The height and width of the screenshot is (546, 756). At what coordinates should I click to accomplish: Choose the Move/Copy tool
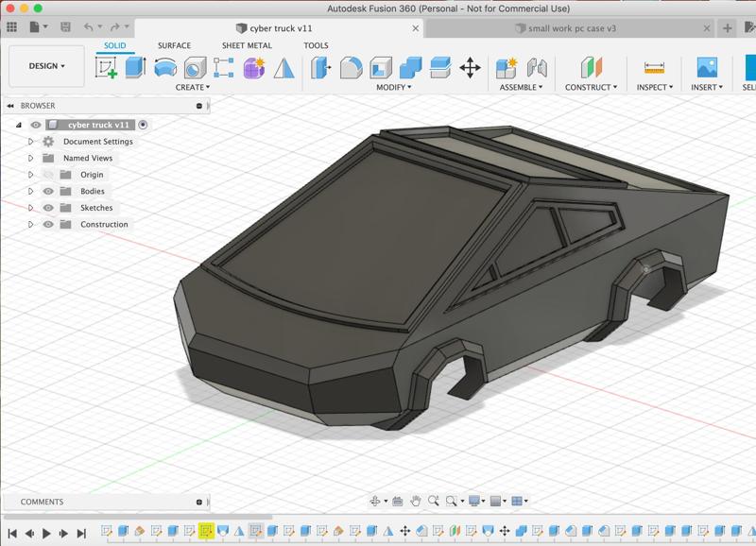pos(470,67)
